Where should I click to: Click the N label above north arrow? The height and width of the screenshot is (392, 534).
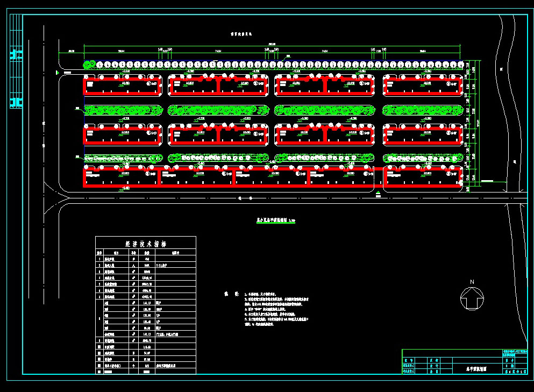(x=472, y=282)
